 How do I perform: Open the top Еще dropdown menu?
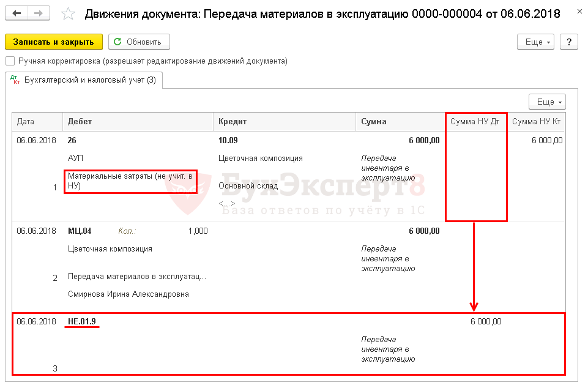point(538,42)
